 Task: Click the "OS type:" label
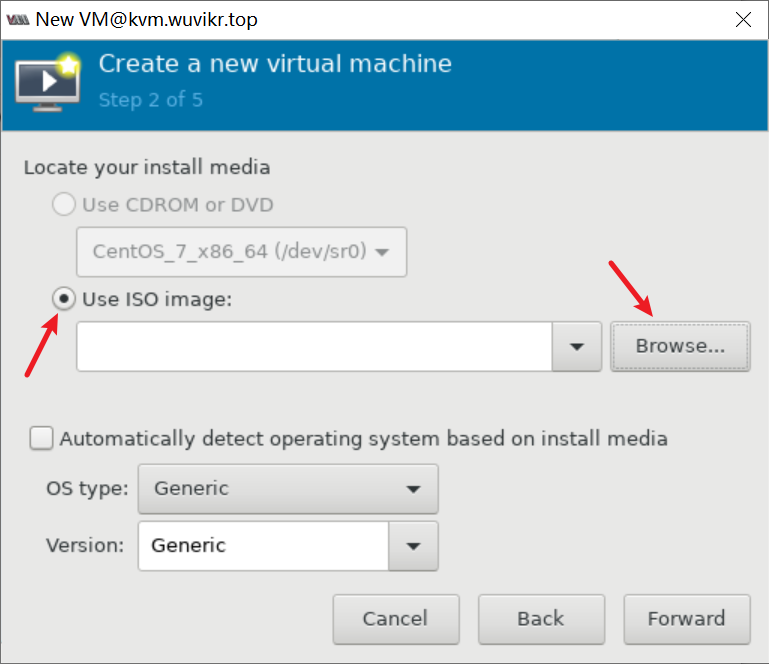click(87, 489)
